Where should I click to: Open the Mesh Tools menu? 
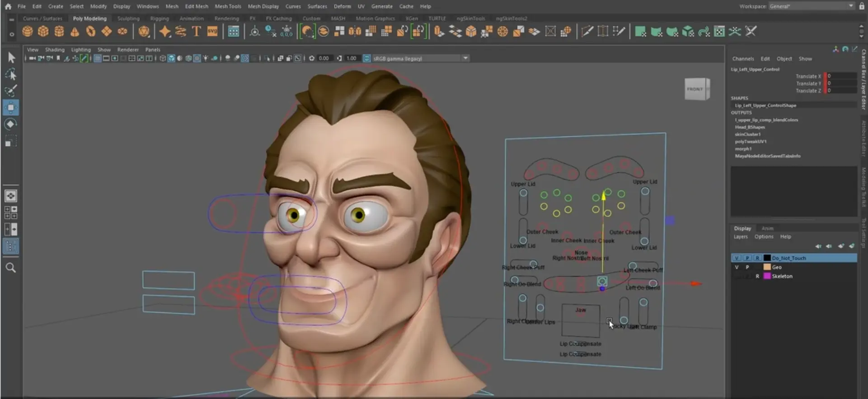[228, 6]
